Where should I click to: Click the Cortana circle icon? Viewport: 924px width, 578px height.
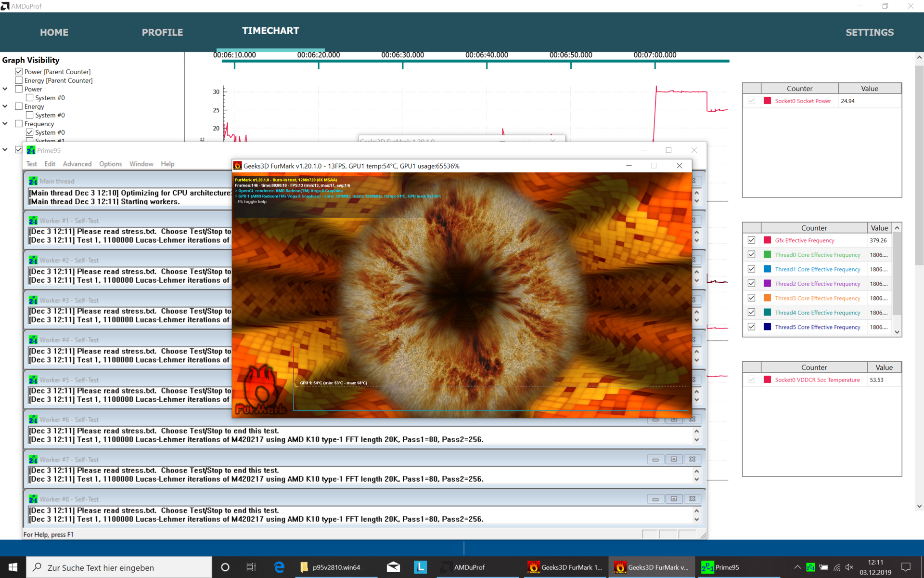coord(225,567)
